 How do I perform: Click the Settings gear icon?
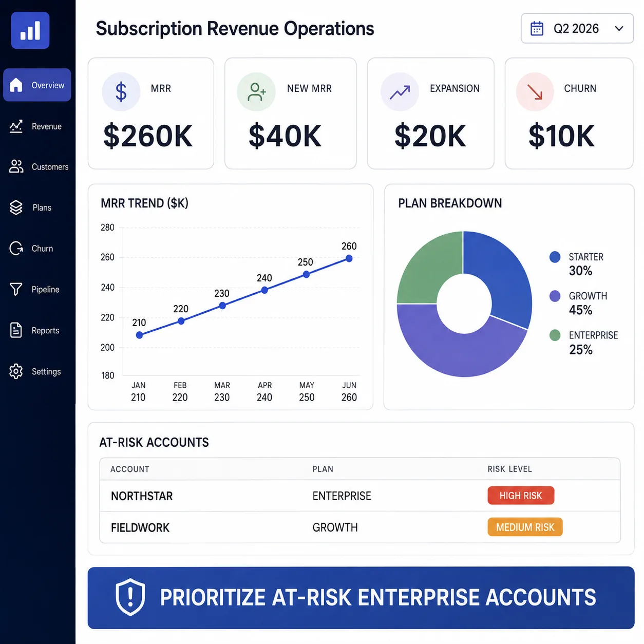[16, 371]
